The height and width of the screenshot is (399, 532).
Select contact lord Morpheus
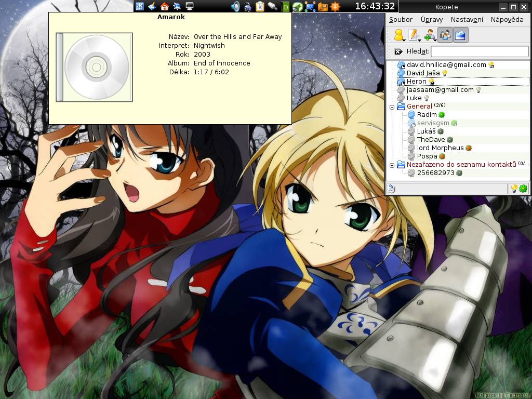pyautogui.click(x=440, y=148)
